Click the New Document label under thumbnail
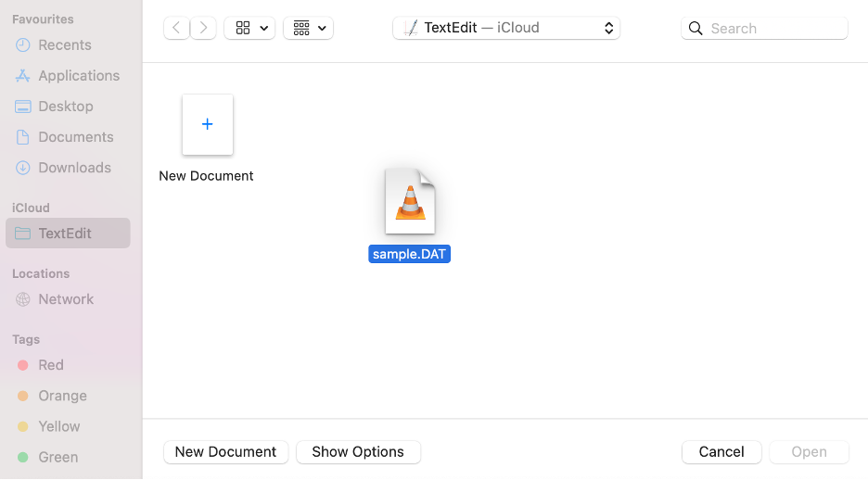Screen dimensions: 868x480 point(206,176)
